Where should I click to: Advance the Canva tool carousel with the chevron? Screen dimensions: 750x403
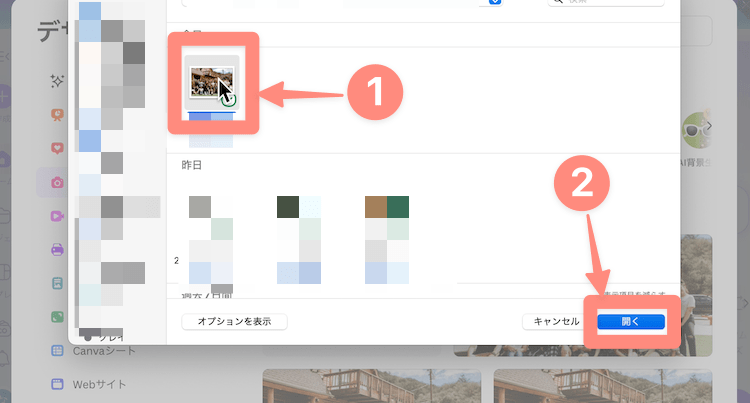coord(709,126)
